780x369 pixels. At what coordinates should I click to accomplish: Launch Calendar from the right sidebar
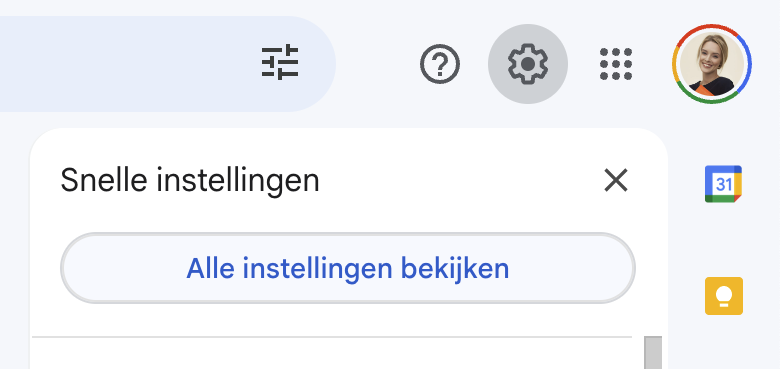[723, 184]
